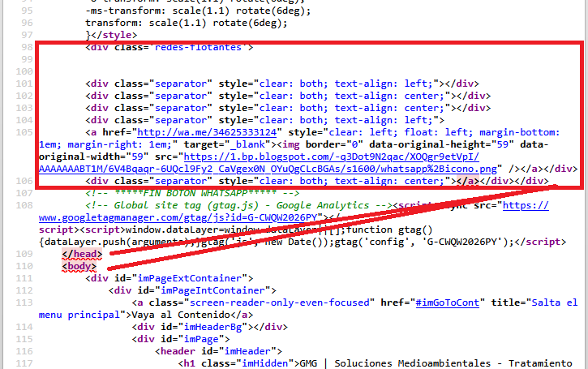Click line number 117 in the gutter
The width and height of the screenshot is (588, 369).
point(24,363)
